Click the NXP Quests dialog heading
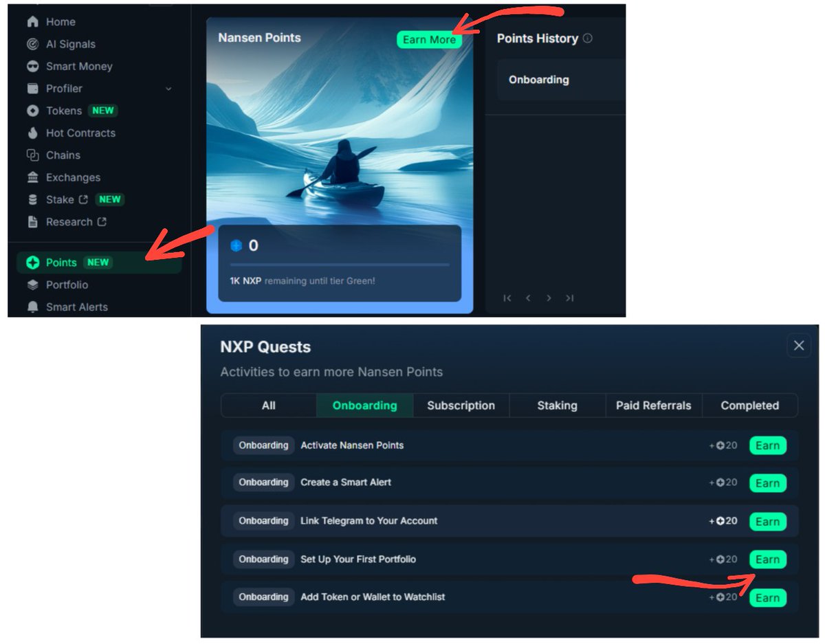The image size is (825, 644). (x=265, y=347)
